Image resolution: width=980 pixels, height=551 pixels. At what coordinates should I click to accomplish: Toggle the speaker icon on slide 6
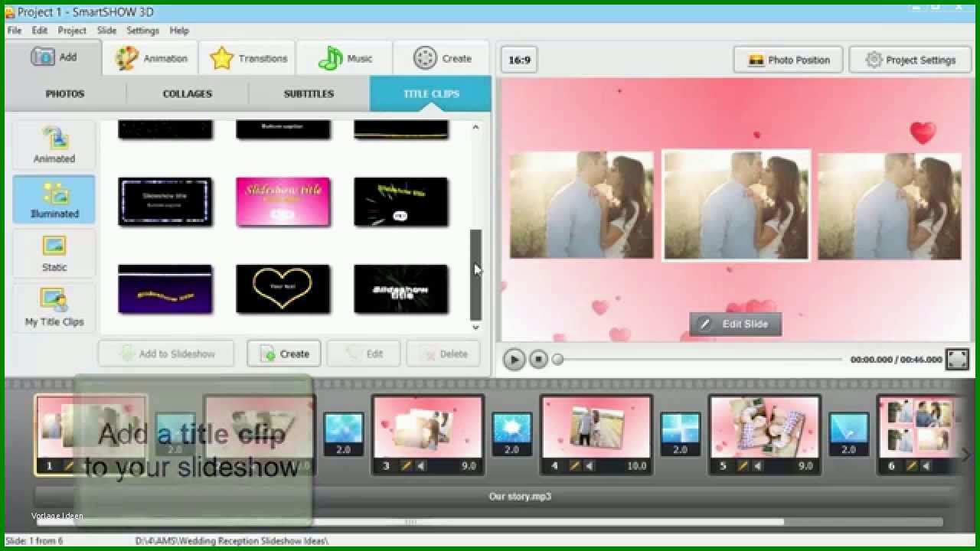click(x=926, y=465)
